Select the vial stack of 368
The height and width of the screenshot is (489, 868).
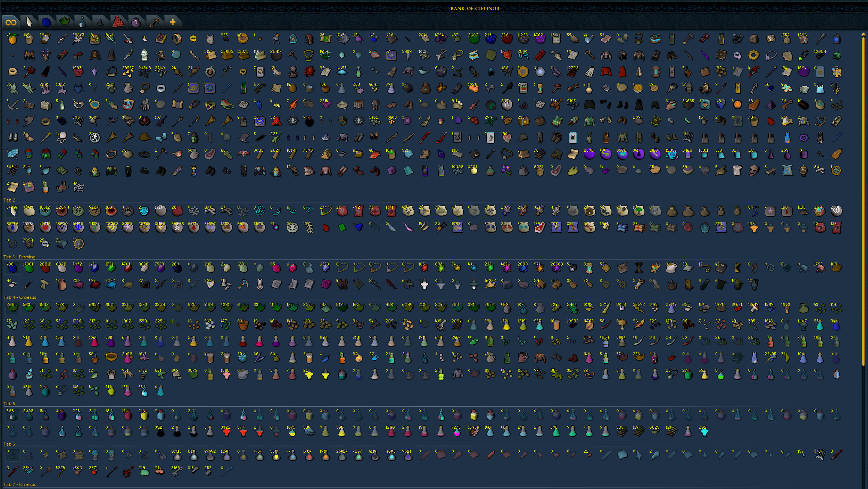click(x=12, y=415)
